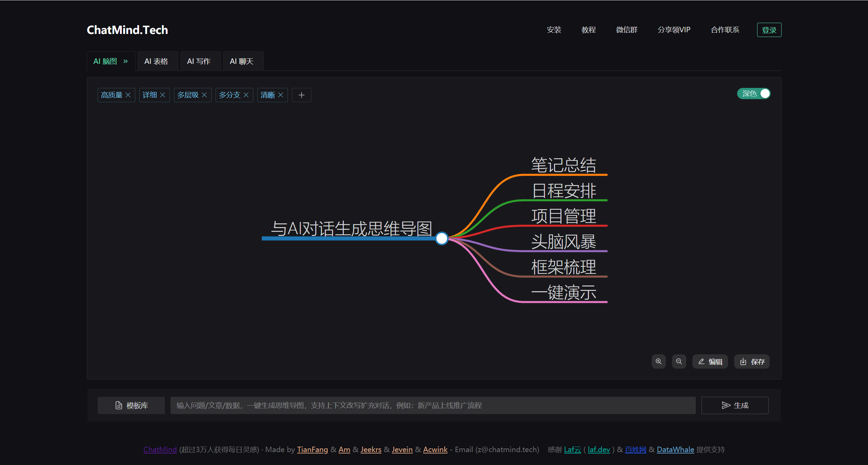
Task: Delete the 多层级 tag
Action: (x=204, y=95)
